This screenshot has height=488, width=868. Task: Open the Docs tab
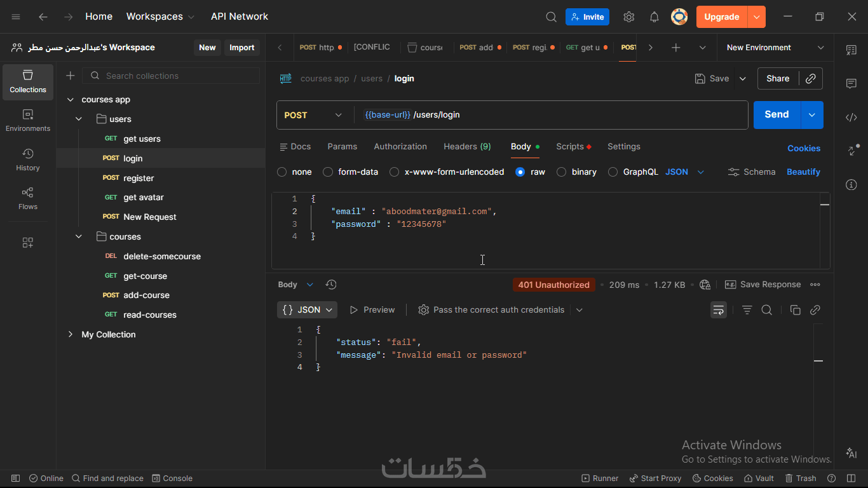295,147
